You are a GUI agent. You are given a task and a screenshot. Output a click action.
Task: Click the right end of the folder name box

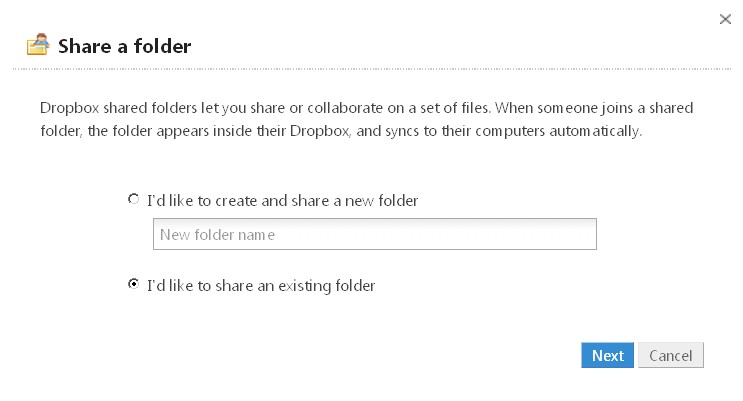pyautogui.click(x=585, y=234)
